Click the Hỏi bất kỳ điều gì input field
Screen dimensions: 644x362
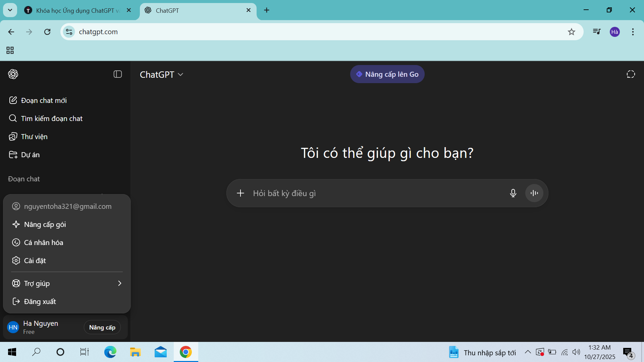coord(376,193)
